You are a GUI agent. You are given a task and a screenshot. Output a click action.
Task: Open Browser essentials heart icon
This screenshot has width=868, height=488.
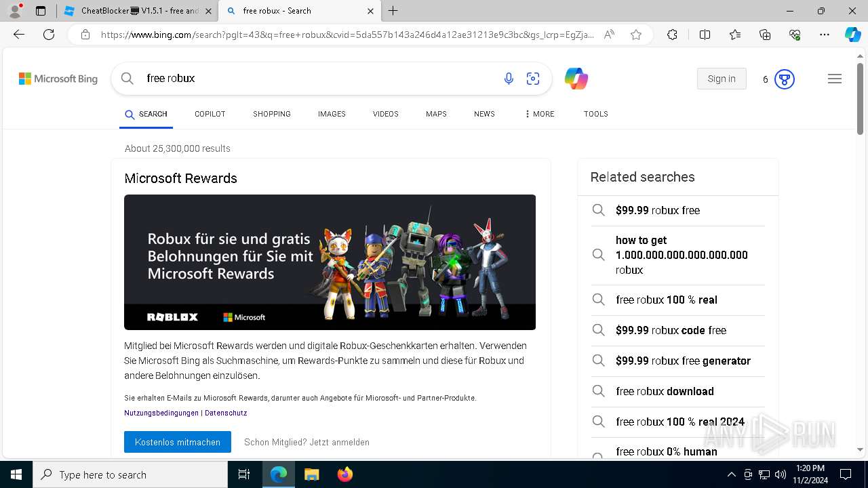click(x=795, y=35)
